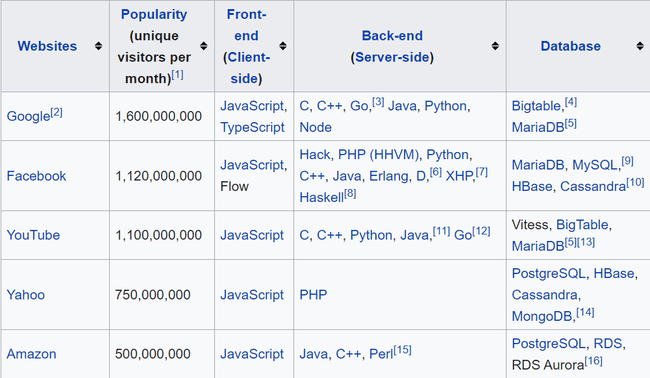Image resolution: width=650 pixels, height=378 pixels.
Task: Follow citation [8] after Haskell
Action: point(350,193)
